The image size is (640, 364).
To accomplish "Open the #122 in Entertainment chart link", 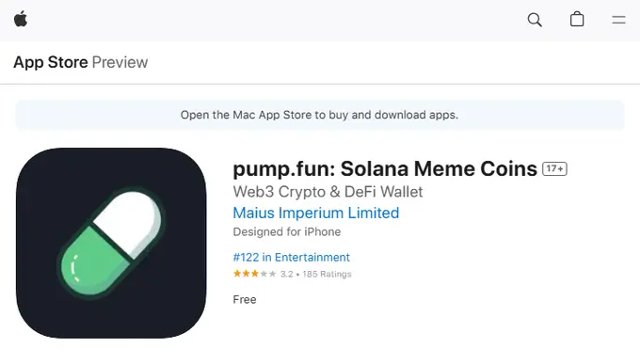I will tap(291, 258).
